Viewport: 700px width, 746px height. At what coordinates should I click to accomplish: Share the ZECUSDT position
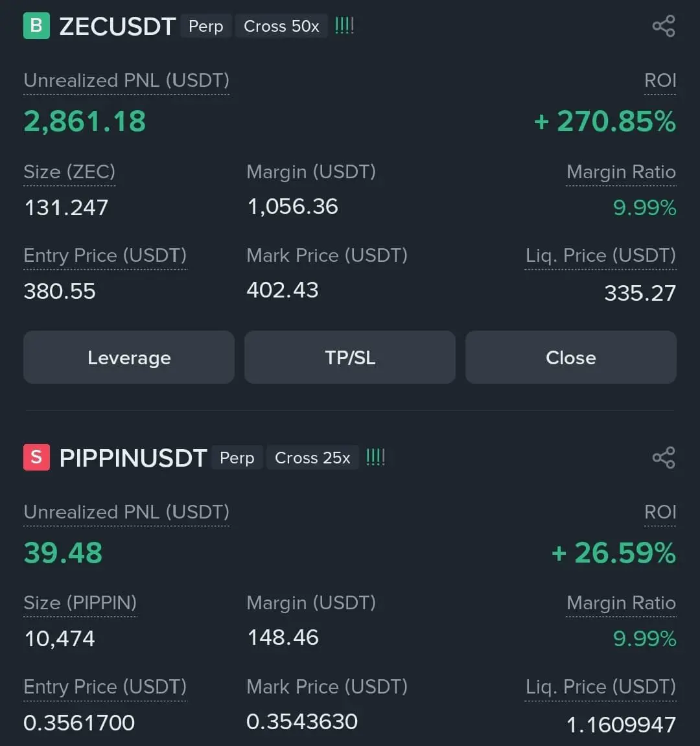pos(663,26)
